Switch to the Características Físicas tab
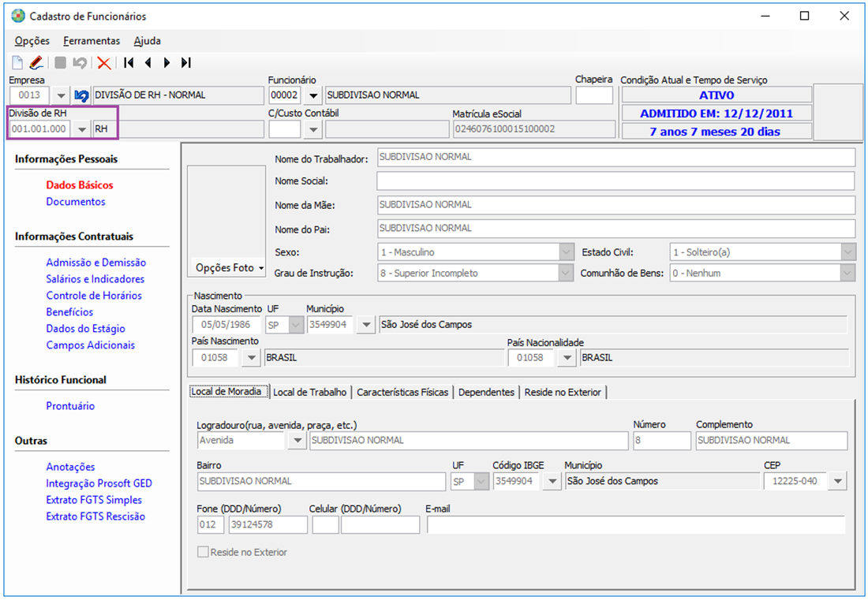 pyautogui.click(x=402, y=392)
